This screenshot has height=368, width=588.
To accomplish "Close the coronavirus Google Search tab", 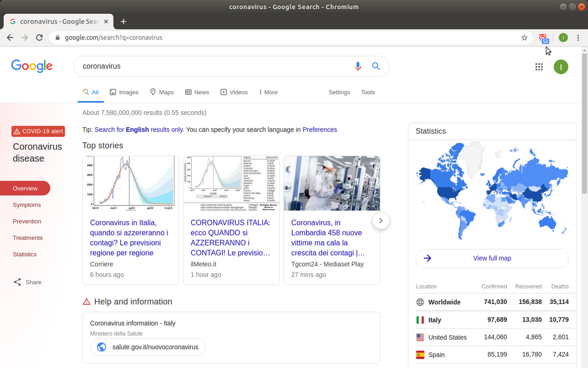I will click(107, 21).
